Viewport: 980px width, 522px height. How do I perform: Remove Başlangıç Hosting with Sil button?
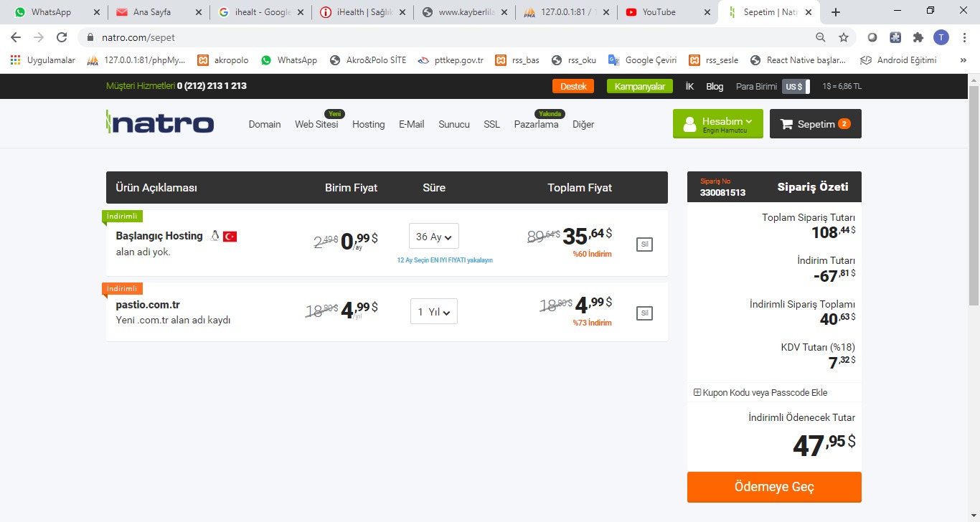[644, 245]
